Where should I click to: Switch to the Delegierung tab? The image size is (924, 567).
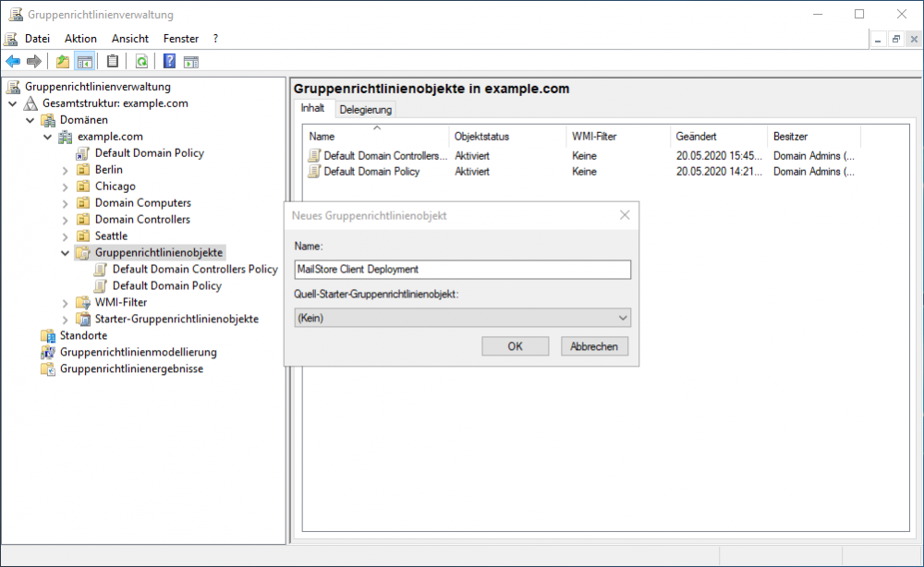click(366, 108)
